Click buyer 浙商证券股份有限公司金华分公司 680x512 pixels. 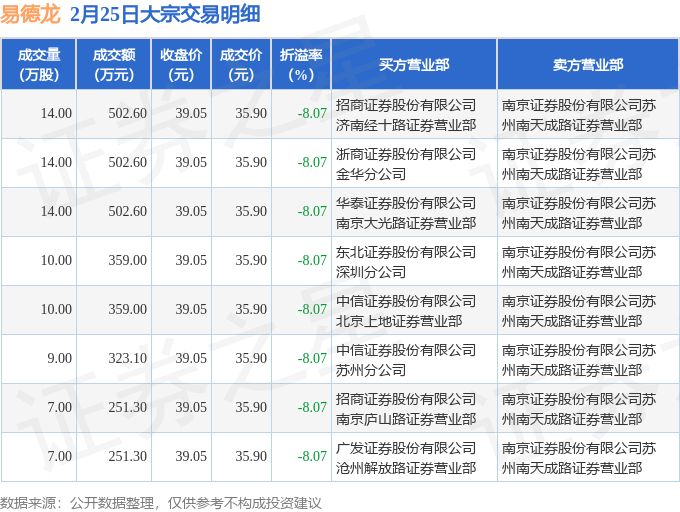click(406, 164)
